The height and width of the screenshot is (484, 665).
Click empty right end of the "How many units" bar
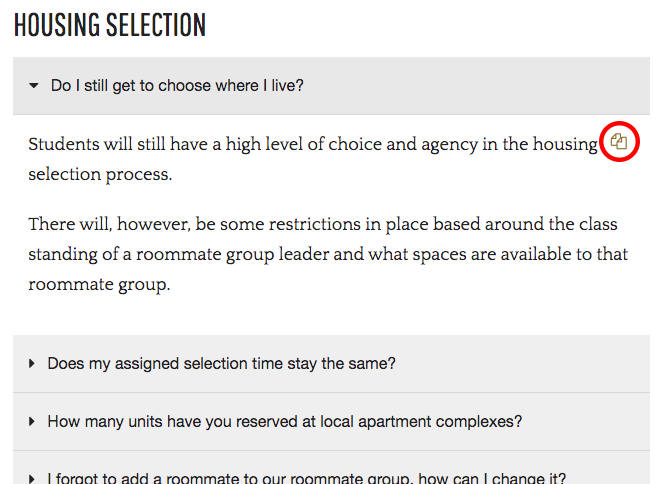coord(585,422)
